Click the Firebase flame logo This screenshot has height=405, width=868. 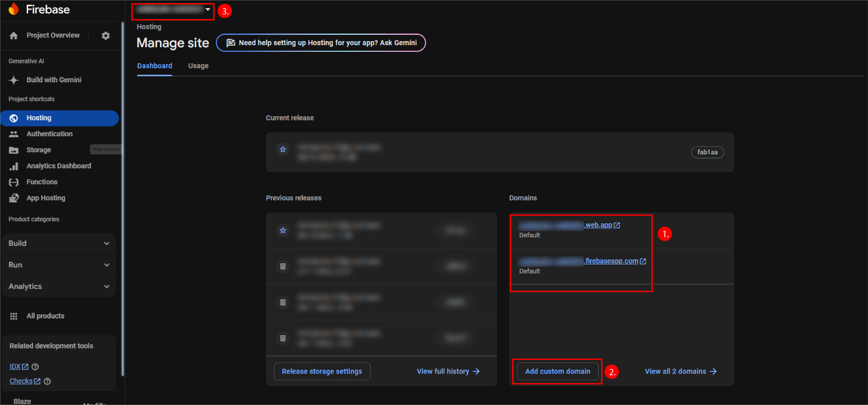tap(13, 9)
